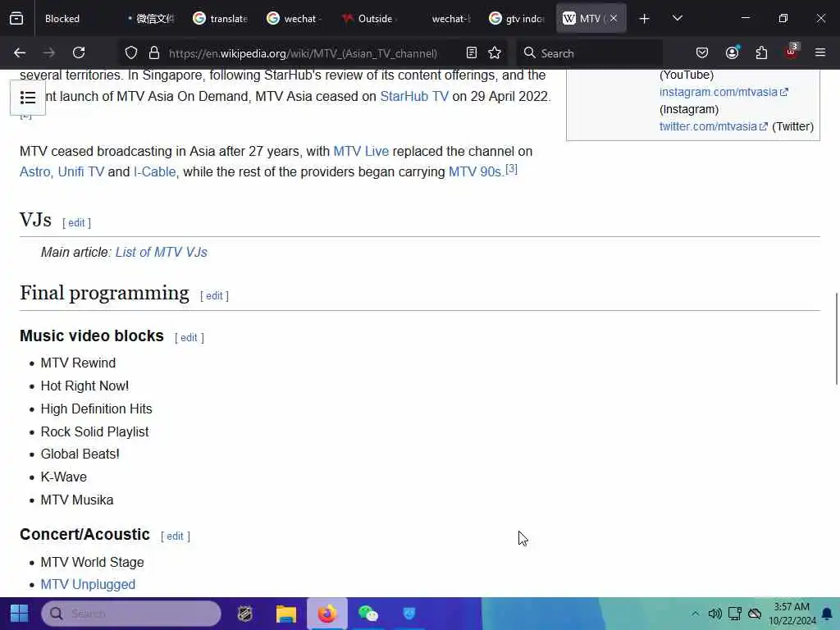Open twitter.com/mtvasia external link

click(714, 126)
